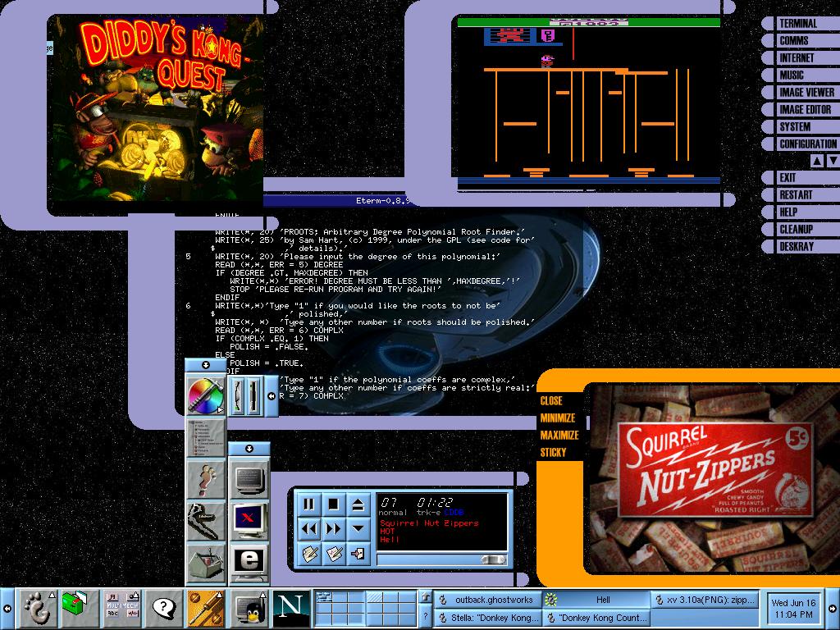Open the screwdriver tools panel icon

206,609
